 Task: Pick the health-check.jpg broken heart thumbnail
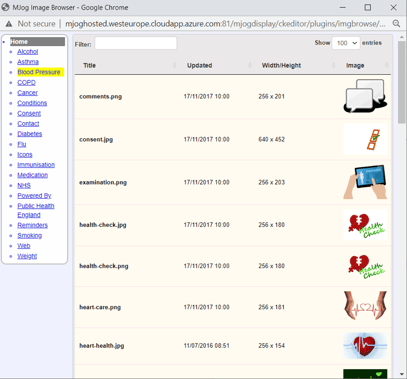[365, 225]
